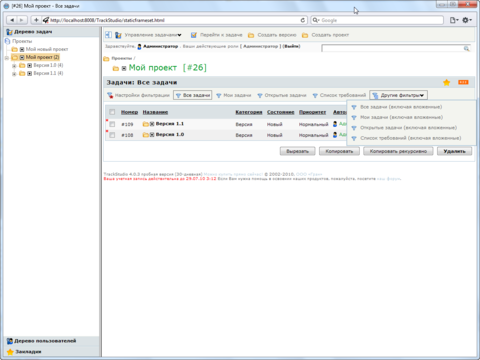
Task: Click the browser settings gear icon
Action: click(466, 20)
